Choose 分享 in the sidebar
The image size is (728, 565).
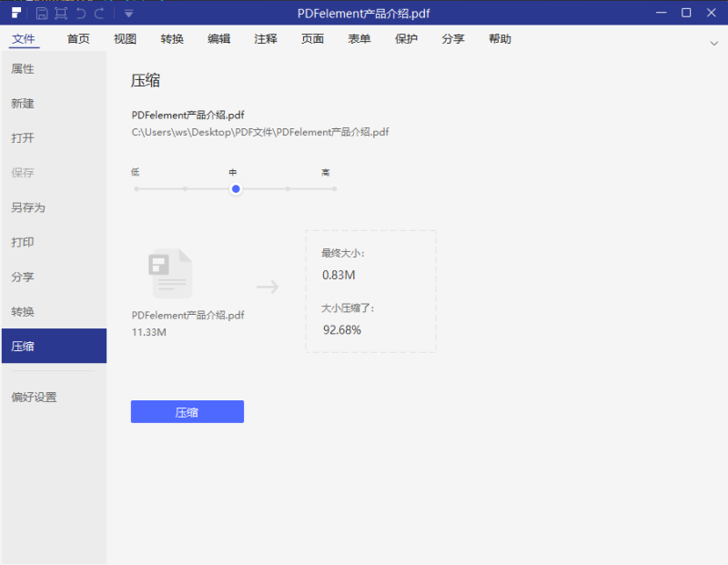54,277
